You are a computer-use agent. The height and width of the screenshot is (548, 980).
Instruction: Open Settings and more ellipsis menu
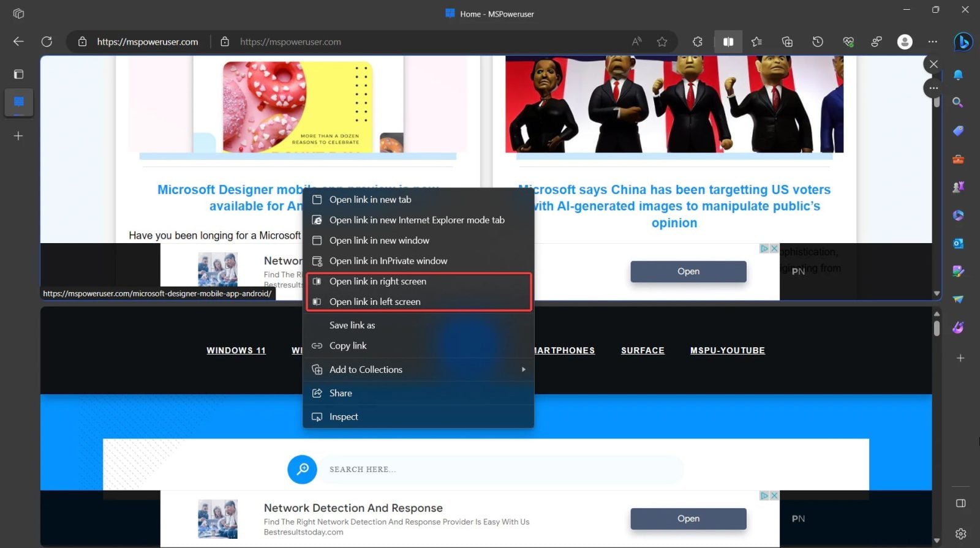click(932, 42)
